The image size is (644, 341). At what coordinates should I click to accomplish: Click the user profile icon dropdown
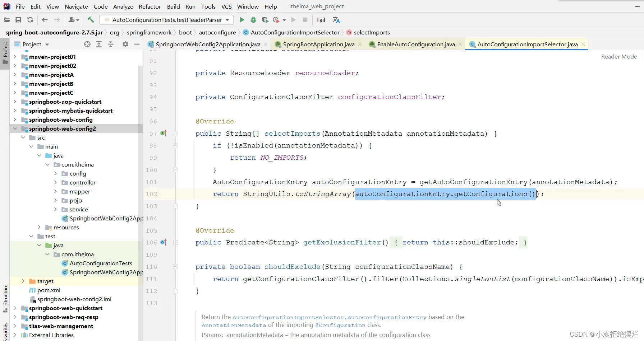[74, 20]
